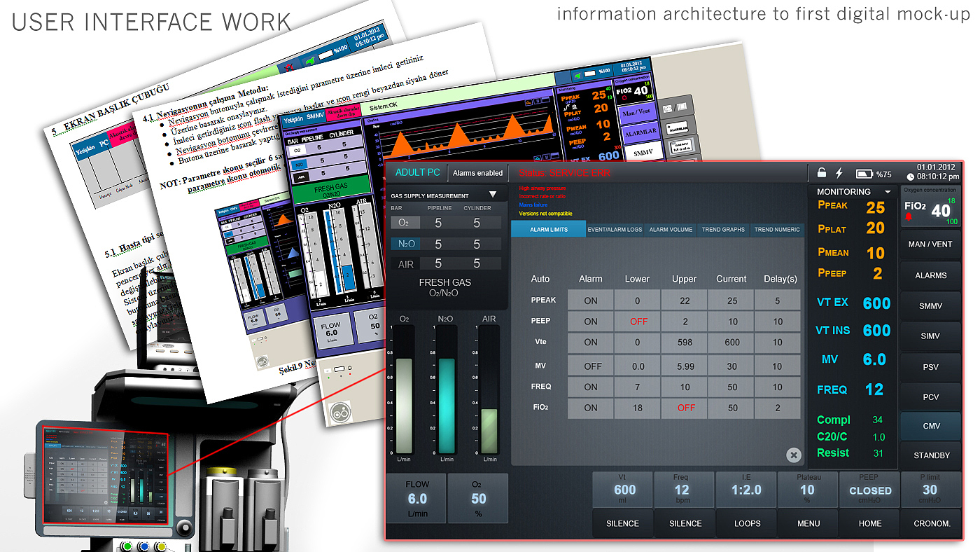Select the Freq 12 bpm setting
Image resolution: width=980 pixels, height=552 pixels.
pos(685,490)
